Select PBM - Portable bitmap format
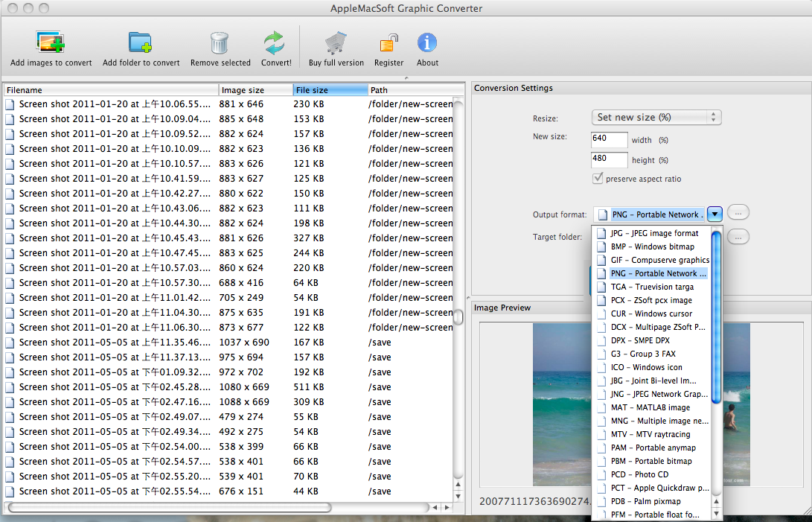 [651, 462]
